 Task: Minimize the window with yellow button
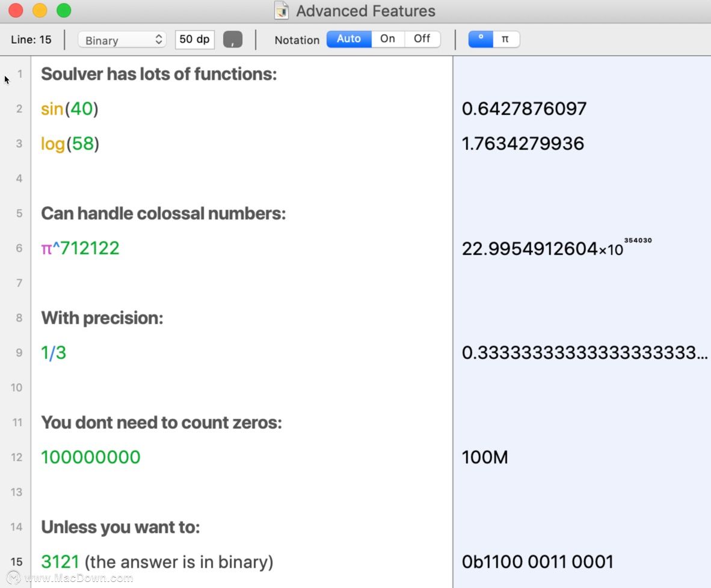click(40, 10)
